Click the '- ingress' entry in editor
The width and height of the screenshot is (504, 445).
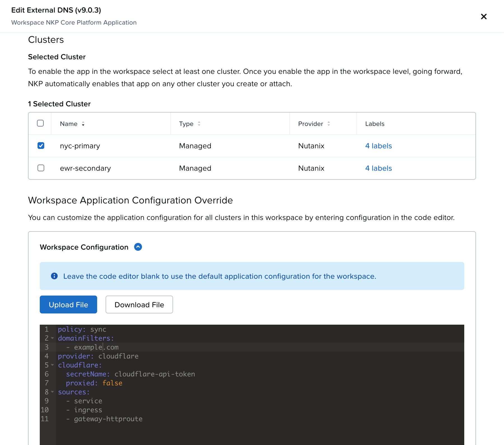point(84,410)
